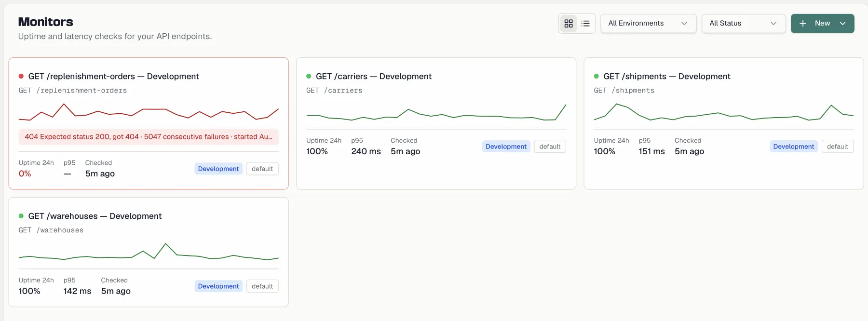
Task: Switch to grid view layout
Action: [x=569, y=23]
